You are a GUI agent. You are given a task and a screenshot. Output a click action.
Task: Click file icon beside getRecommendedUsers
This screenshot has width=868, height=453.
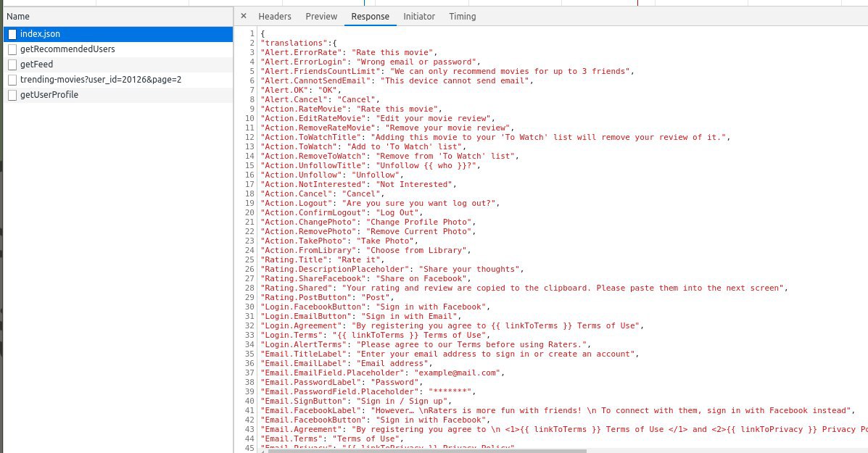[x=12, y=49]
